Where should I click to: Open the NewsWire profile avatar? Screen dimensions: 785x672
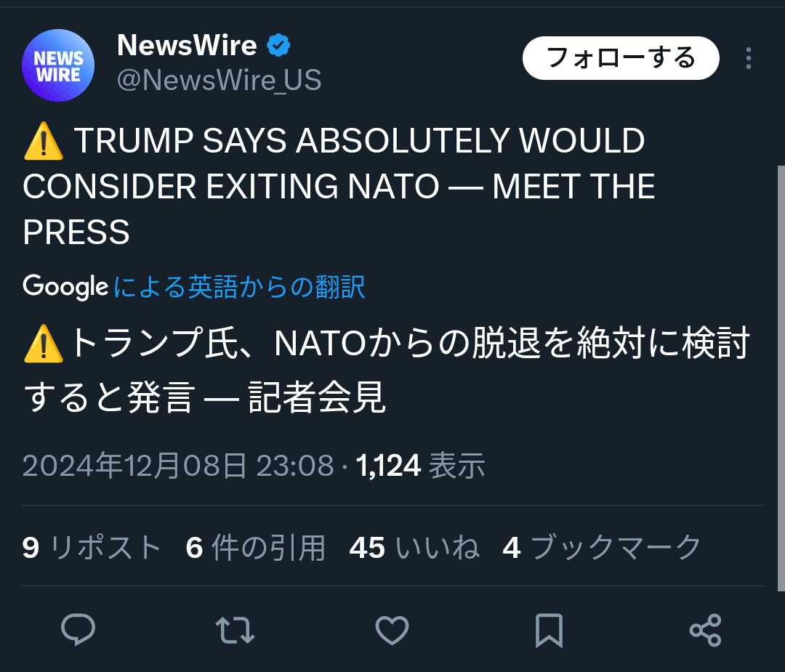coord(58,65)
